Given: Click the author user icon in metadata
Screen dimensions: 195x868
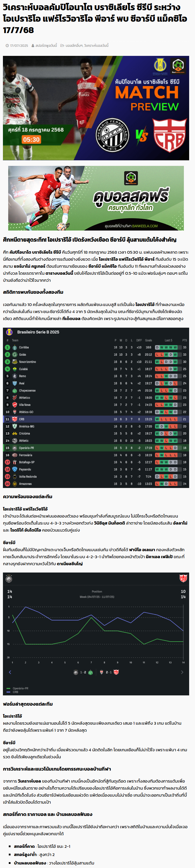Looking at the screenshot, I should (x=33, y=45).
